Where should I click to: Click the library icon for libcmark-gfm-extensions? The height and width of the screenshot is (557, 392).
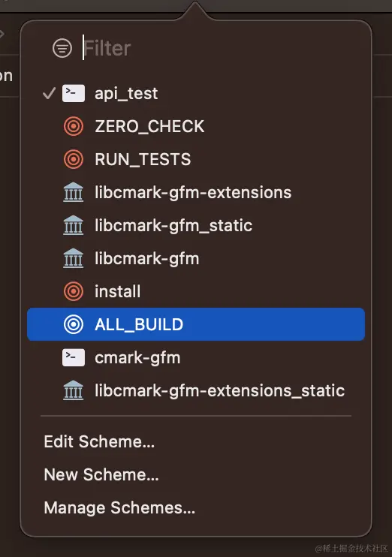pyautogui.click(x=74, y=192)
